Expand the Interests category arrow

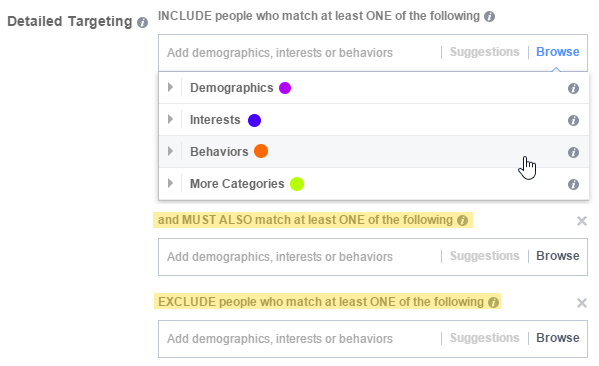(170, 120)
